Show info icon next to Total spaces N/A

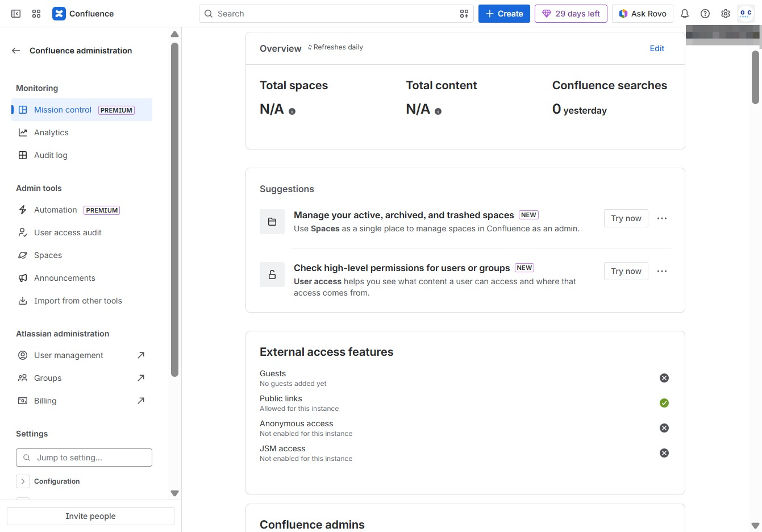292,111
